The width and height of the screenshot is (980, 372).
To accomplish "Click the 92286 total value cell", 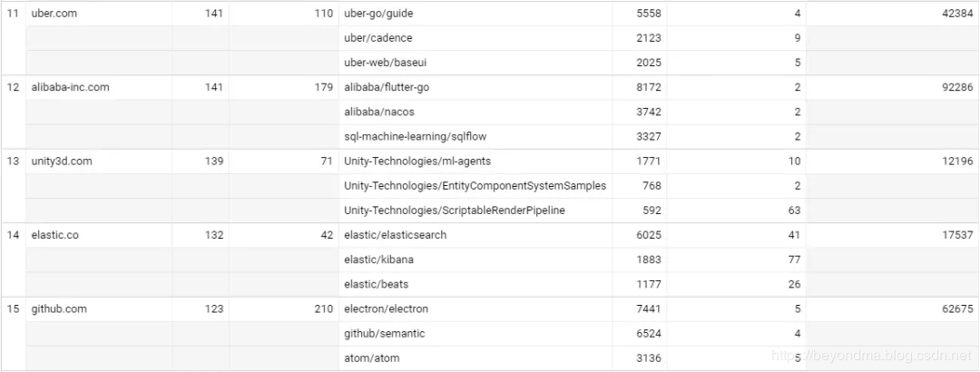I will point(955,87).
